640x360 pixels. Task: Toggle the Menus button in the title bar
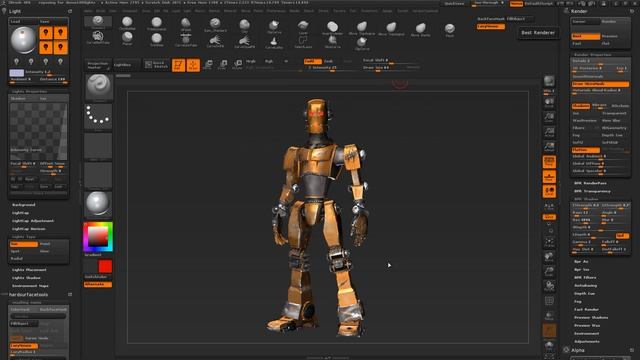click(x=516, y=3)
